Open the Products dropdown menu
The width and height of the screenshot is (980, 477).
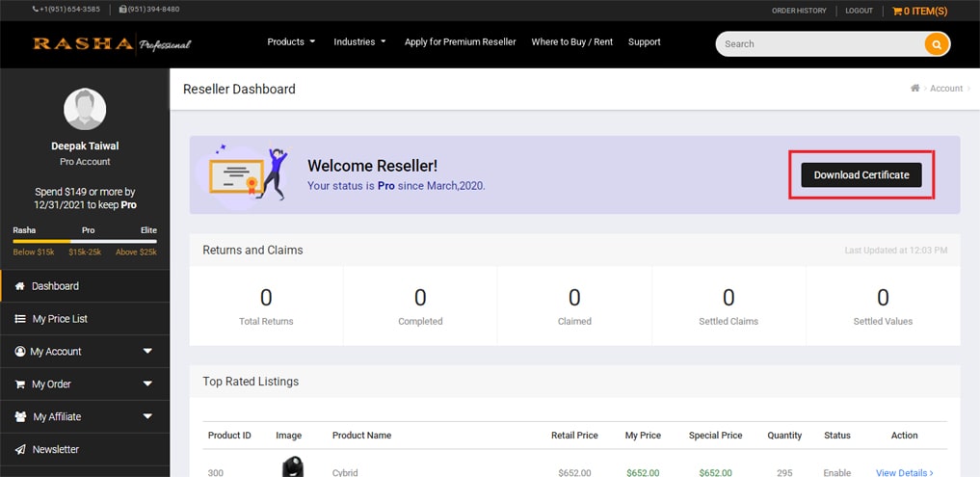point(291,42)
